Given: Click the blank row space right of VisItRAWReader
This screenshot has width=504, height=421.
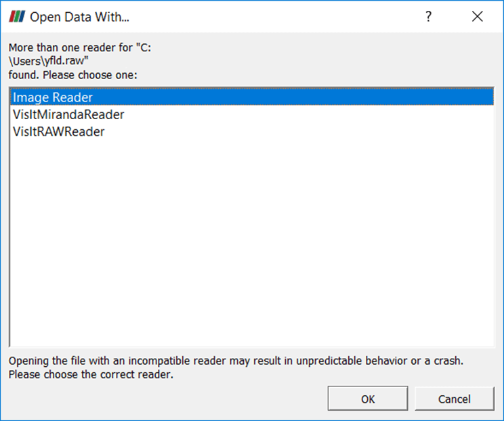Looking at the screenshot, I should coord(299,132).
